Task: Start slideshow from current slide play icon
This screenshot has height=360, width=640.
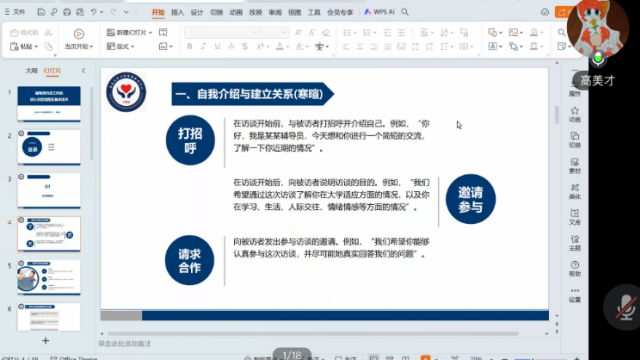Action: (79, 33)
